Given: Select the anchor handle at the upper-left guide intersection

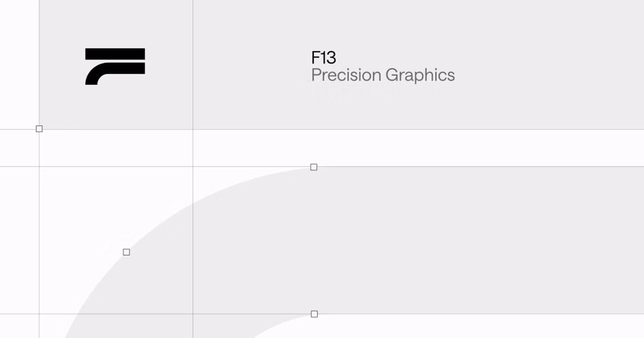Looking at the screenshot, I should point(39,128).
